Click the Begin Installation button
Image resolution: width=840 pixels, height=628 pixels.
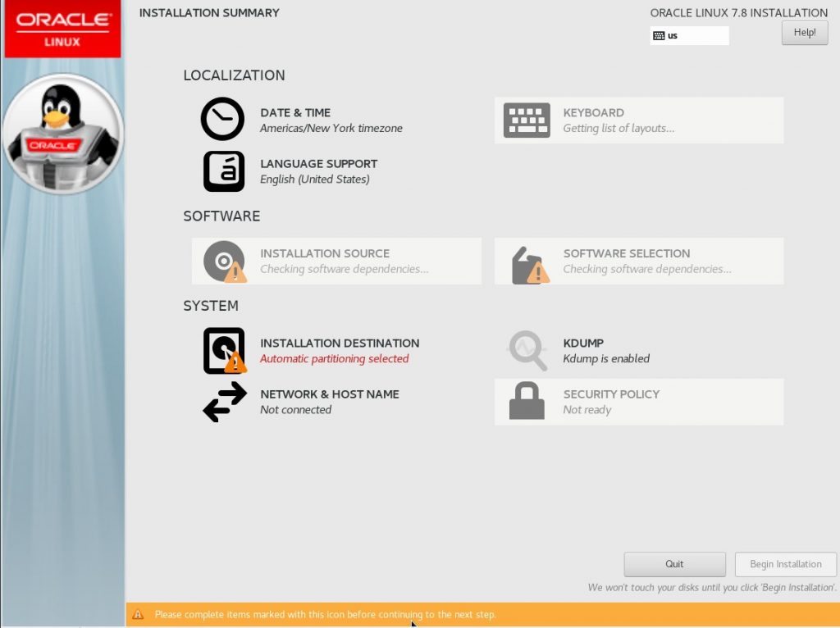[785, 564]
